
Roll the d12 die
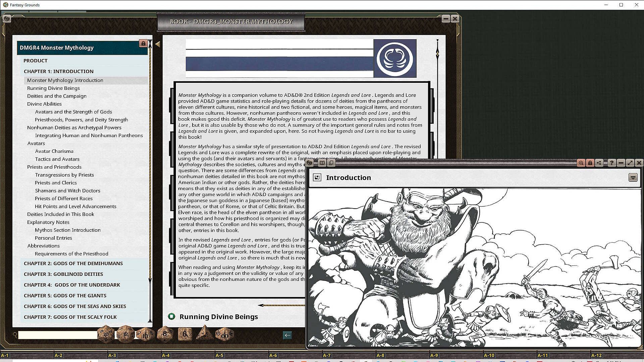[126, 334]
